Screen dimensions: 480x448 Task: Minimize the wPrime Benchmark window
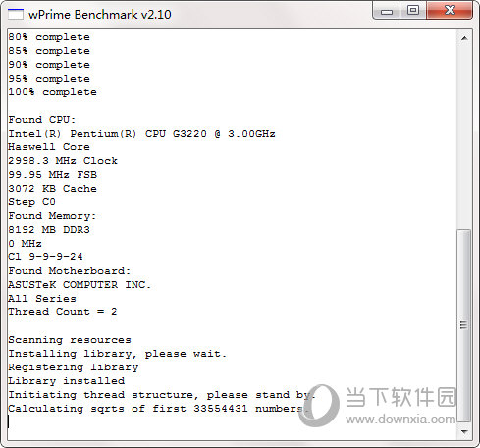(387, 11)
